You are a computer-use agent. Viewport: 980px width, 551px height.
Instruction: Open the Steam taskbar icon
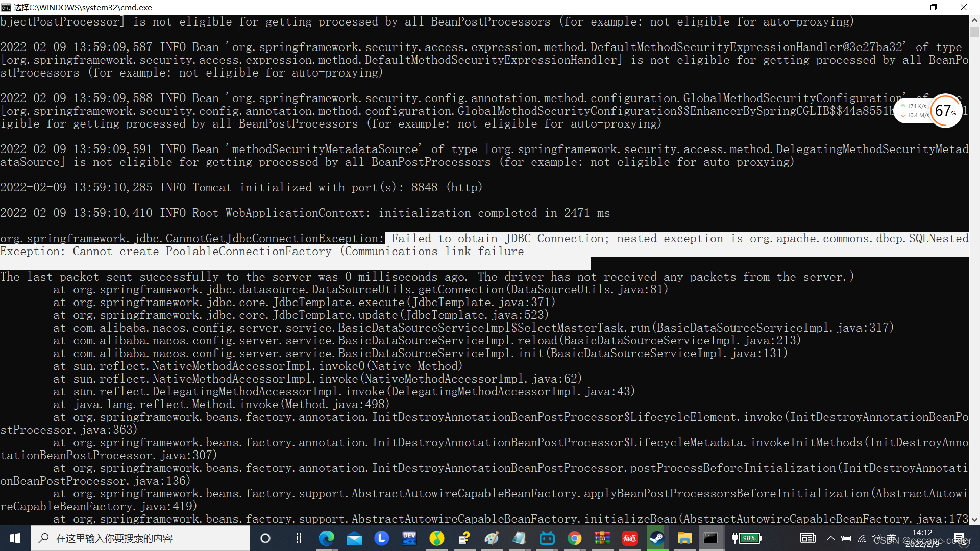pos(656,538)
